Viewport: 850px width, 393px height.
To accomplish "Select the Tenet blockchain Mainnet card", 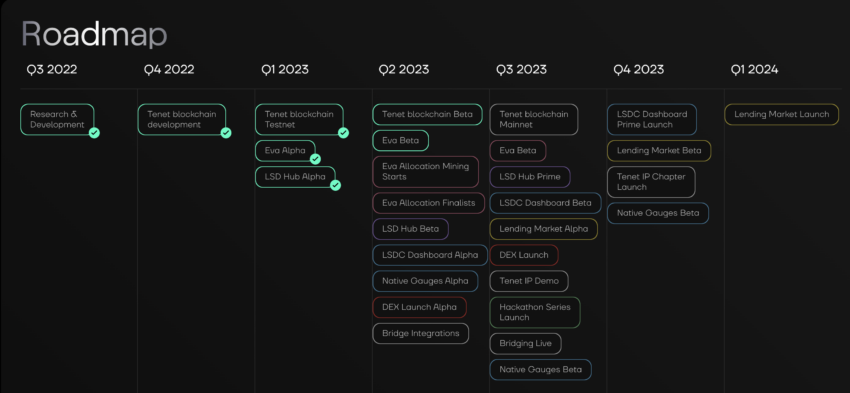I will tap(534, 119).
